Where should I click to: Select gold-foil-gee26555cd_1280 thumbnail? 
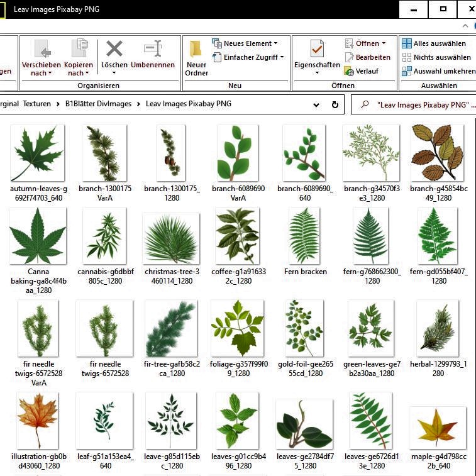[x=304, y=328]
